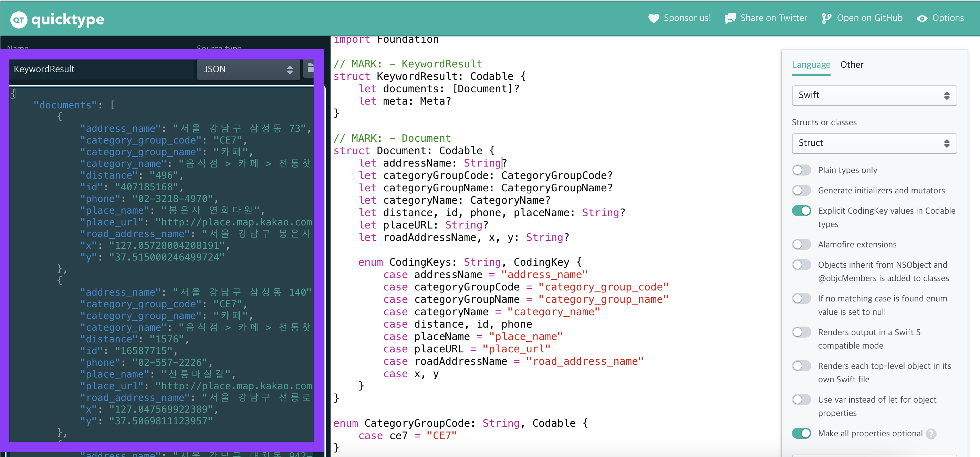
Task: Click "phone": "02-3218-4970" JSON line
Action: coord(149,199)
